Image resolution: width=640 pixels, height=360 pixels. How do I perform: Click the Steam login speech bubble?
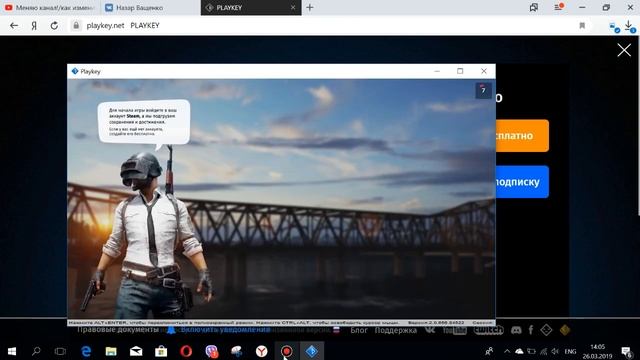tap(144, 122)
